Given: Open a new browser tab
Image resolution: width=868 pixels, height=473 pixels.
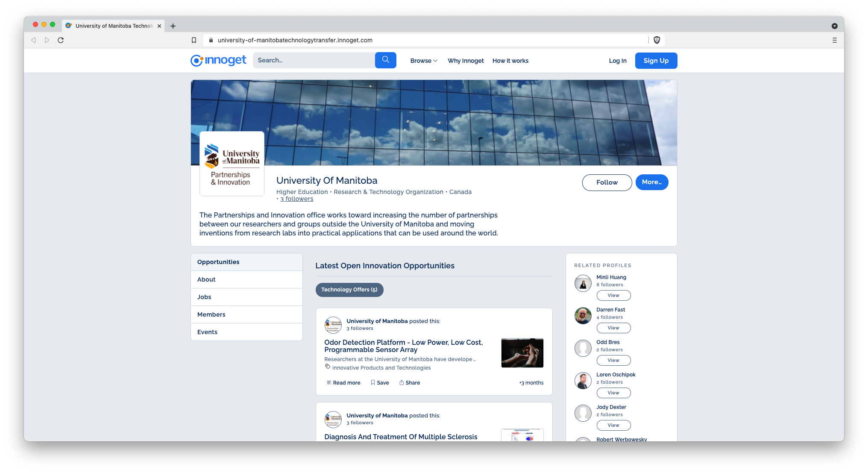Looking at the screenshot, I should point(173,26).
